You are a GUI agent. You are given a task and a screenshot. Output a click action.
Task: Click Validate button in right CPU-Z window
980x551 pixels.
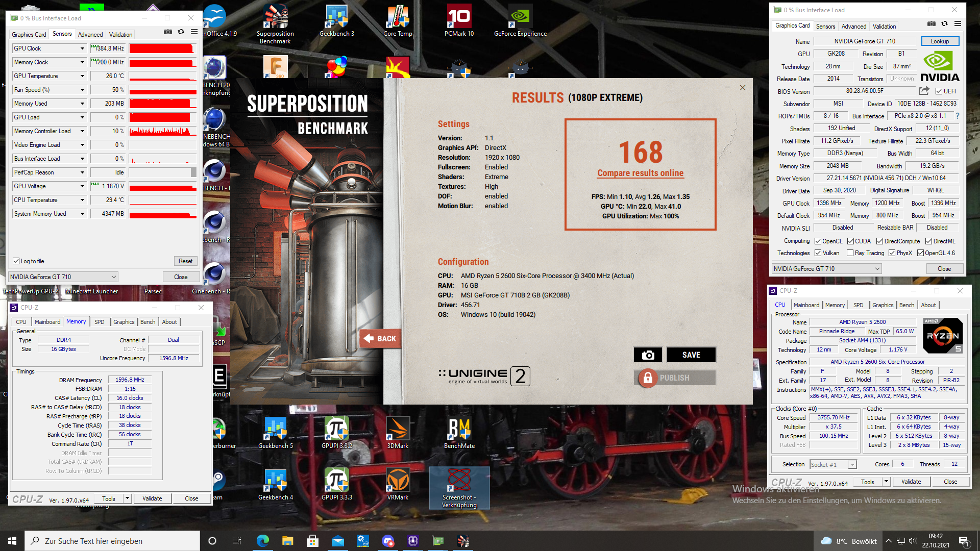911,482
